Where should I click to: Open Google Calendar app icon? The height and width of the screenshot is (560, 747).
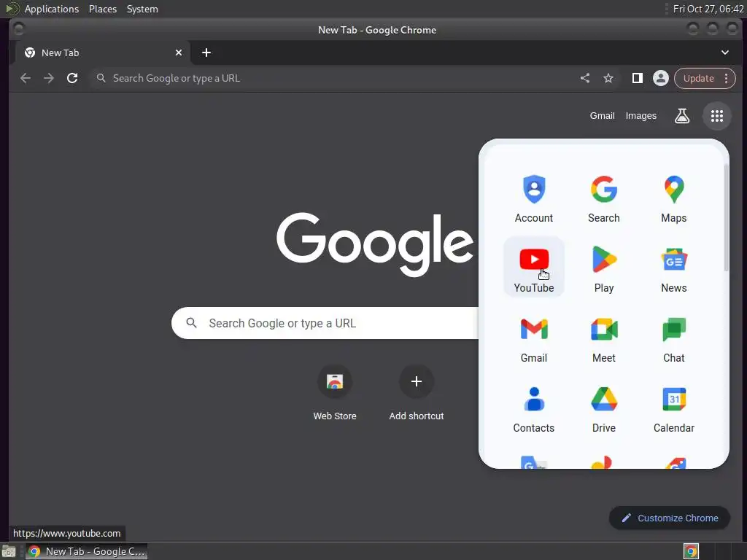point(673,409)
